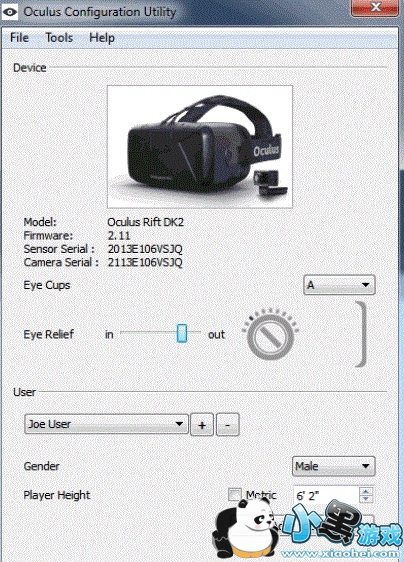Viewport: 404px width, 562px height.
Task: Click the model value Oculus Rift DK2
Action: point(146,222)
